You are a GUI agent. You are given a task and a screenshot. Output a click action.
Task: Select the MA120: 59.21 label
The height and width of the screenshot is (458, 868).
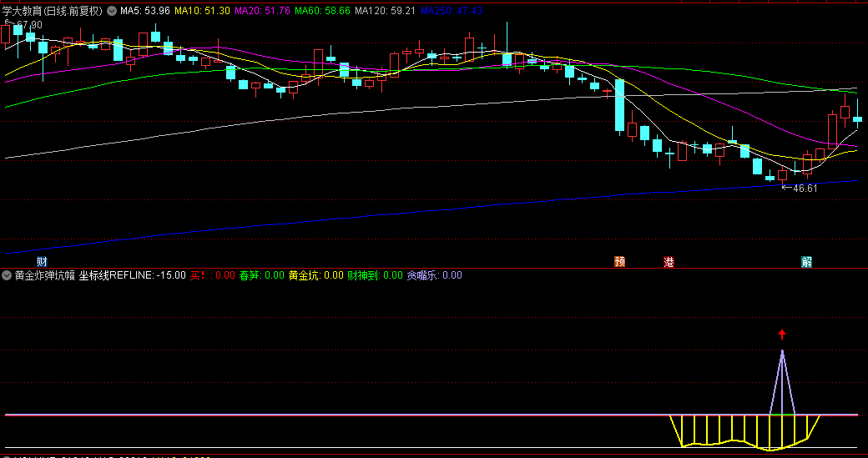pos(386,11)
